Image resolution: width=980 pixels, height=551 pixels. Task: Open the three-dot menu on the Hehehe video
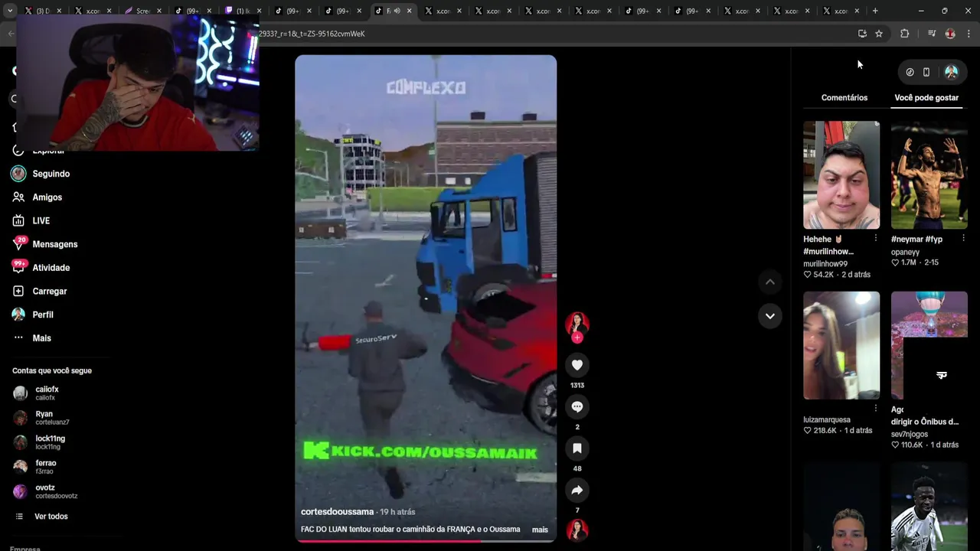(x=876, y=239)
